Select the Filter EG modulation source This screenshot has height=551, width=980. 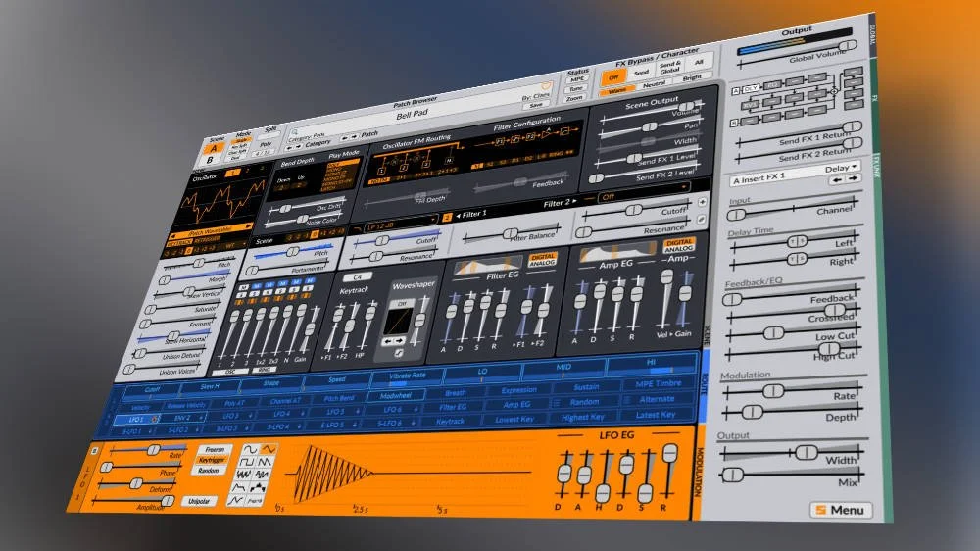[x=453, y=407]
